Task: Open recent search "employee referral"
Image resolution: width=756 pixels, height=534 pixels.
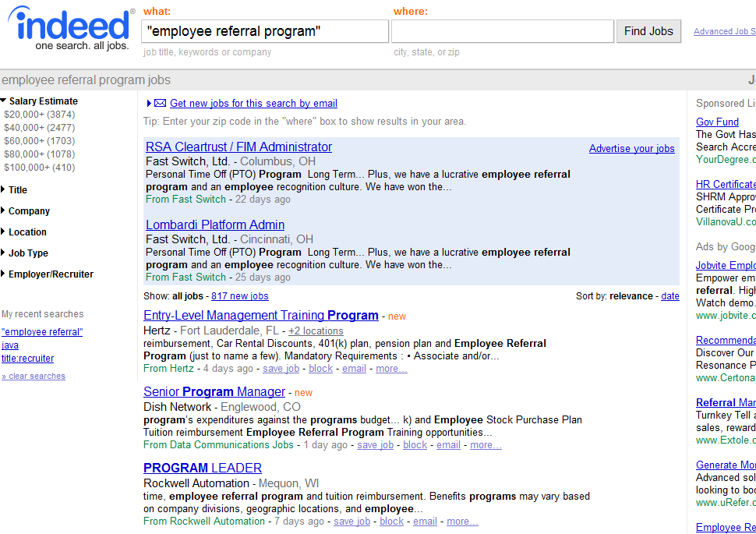Action: pyautogui.click(x=42, y=332)
